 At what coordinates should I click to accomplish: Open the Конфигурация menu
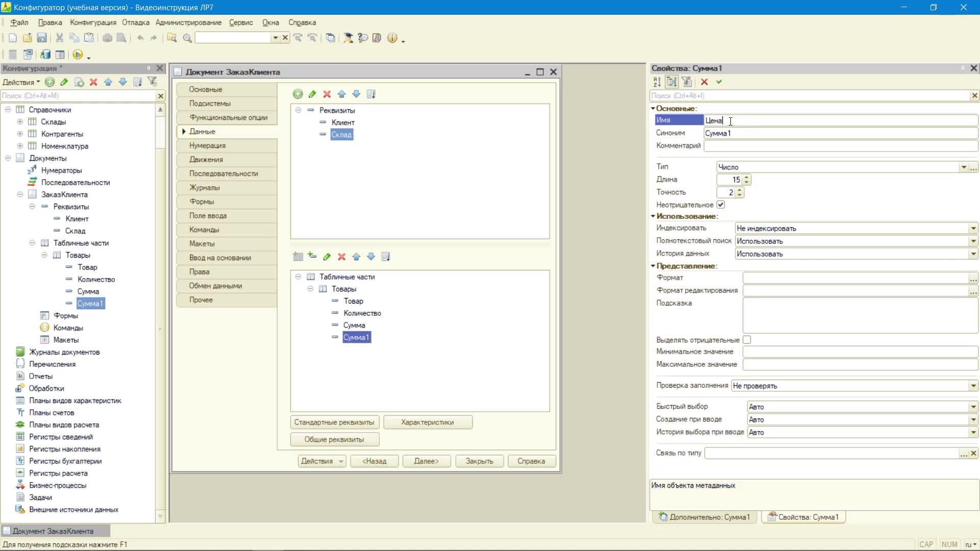(93, 22)
